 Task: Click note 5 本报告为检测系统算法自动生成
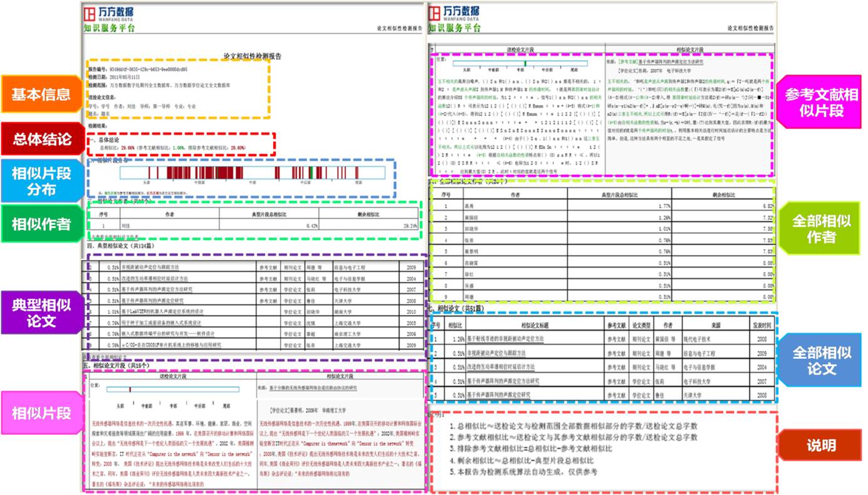click(524, 471)
